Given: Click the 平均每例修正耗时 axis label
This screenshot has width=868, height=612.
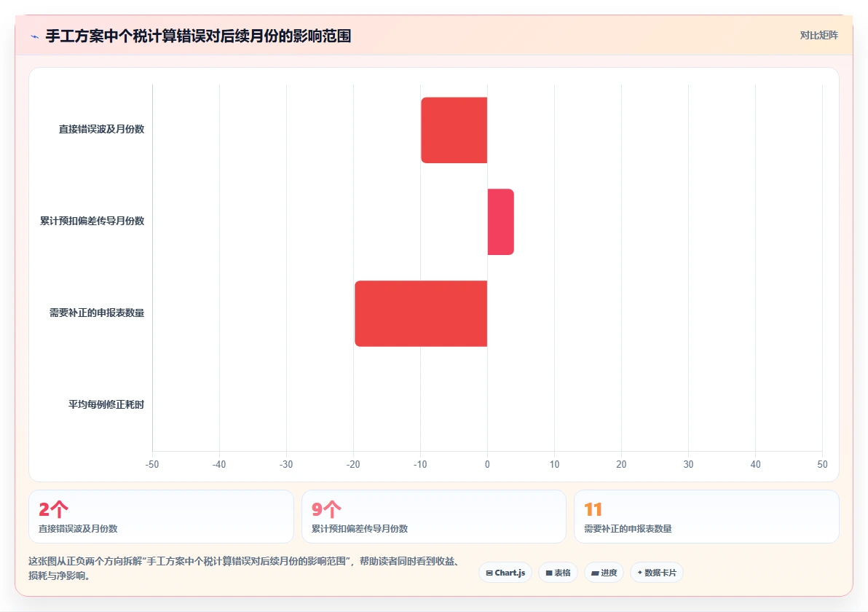Looking at the screenshot, I should coord(106,405).
